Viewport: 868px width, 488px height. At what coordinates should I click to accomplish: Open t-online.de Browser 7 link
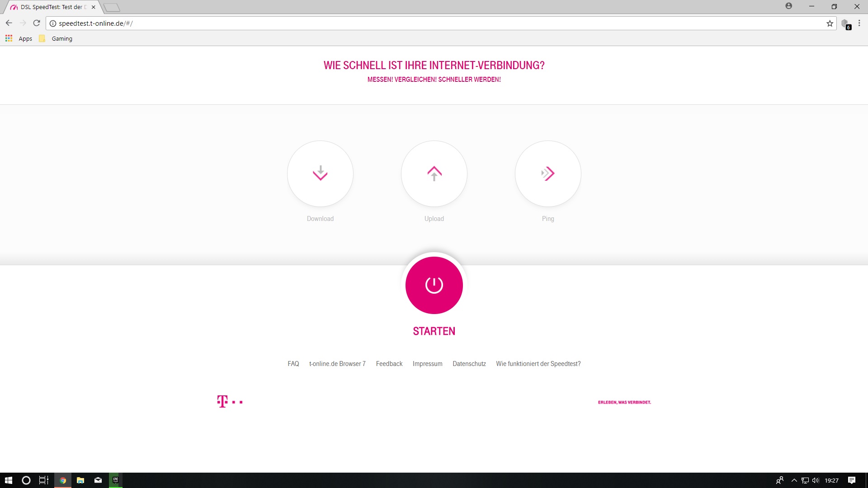(x=337, y=364)
